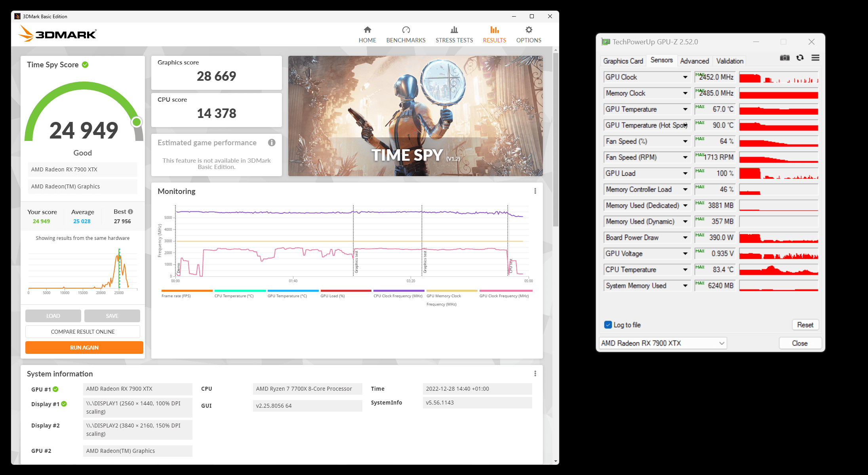
Task: Expand the GPU Temperature sensor dropdown
Action: (685, 109)
